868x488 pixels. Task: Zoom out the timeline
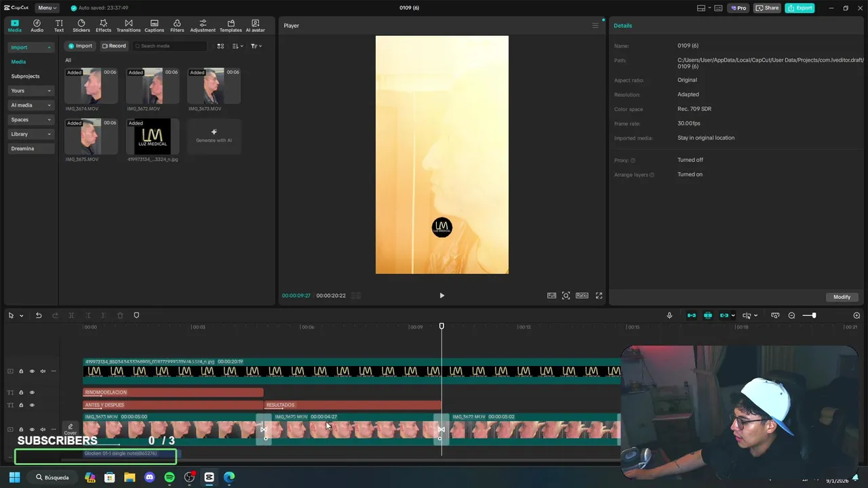point(791,315)
